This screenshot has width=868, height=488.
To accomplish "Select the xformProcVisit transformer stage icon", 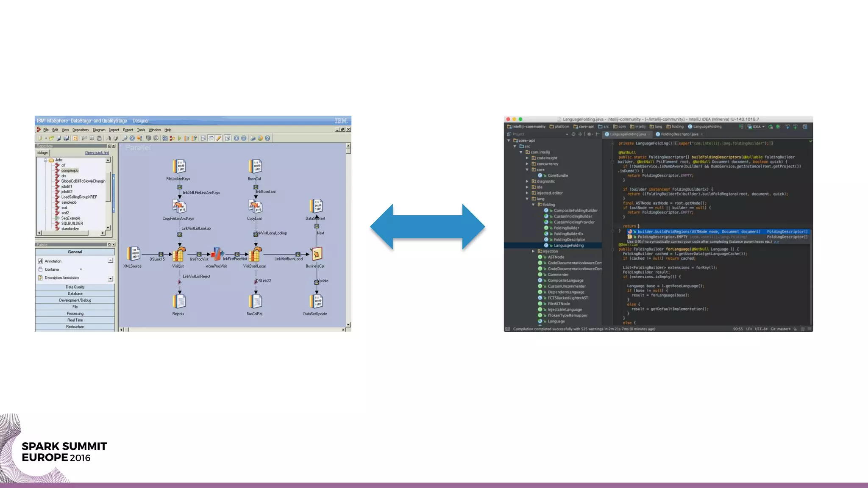I will tap(217, 254).
